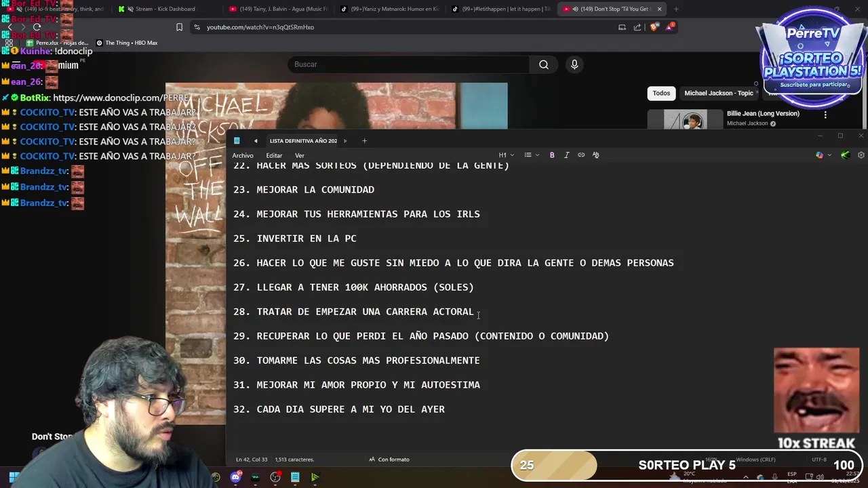
Task: Click the Notepad app icon in title bar
Action: point(237,141)
